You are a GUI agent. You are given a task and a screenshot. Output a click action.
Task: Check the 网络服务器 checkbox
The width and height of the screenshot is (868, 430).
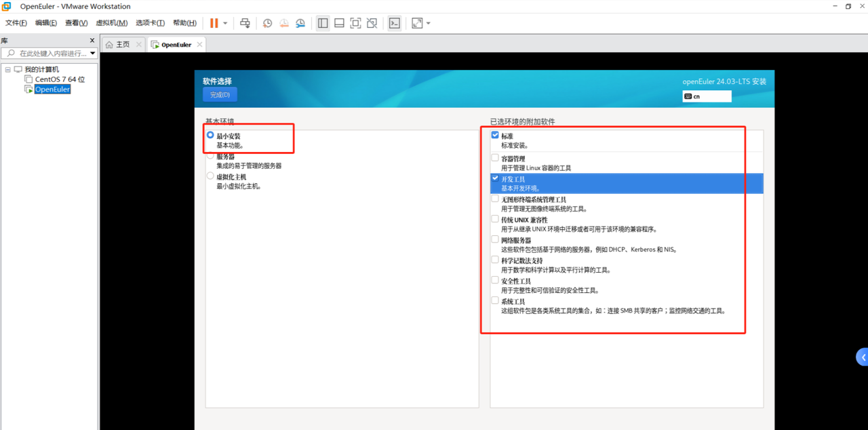click(x=495, y=239)
